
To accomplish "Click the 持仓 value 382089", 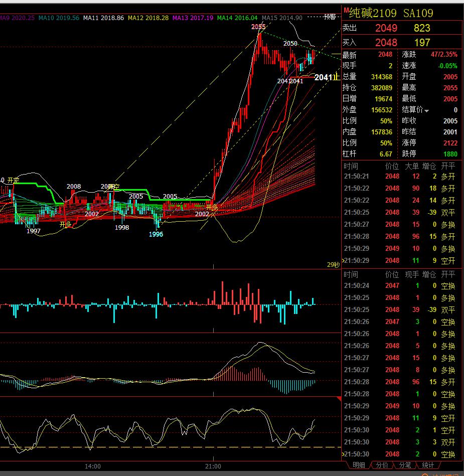I will pyautogui.click(x=382, y=88).
